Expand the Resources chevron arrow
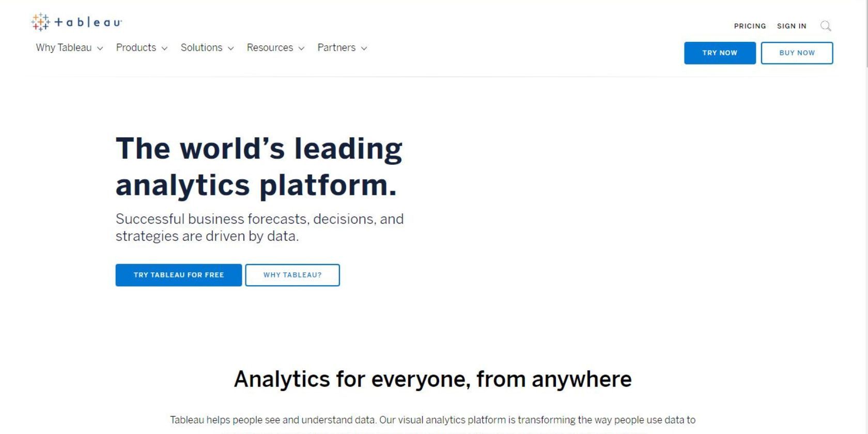868x434 pixels. (x=301, y=49)
